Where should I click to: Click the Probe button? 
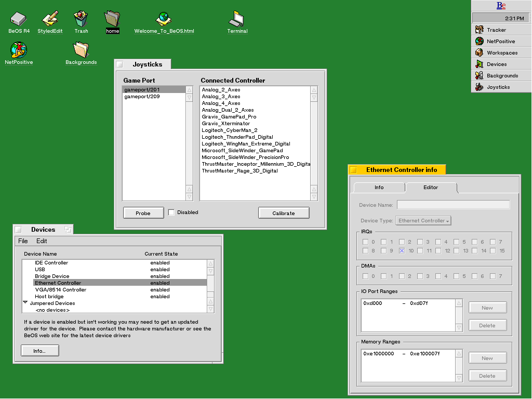tap(143, 213)
